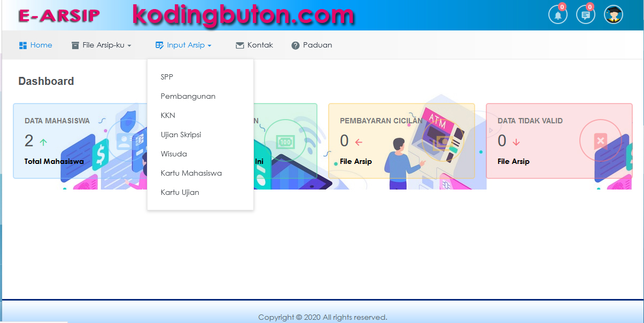Click the yellow arrow on Pembayaran Cicilan card

coord(357,141)
